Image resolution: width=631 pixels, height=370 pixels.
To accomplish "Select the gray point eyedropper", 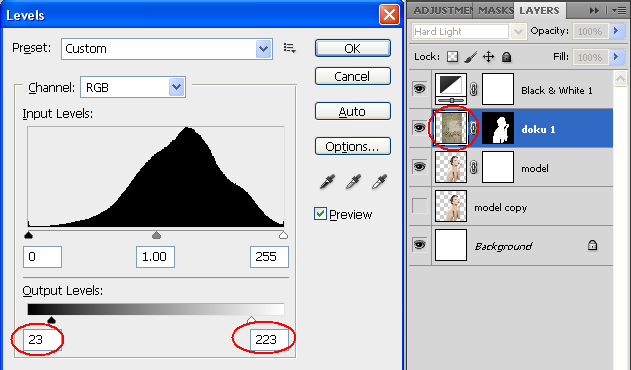I will (x=353, y=182).
